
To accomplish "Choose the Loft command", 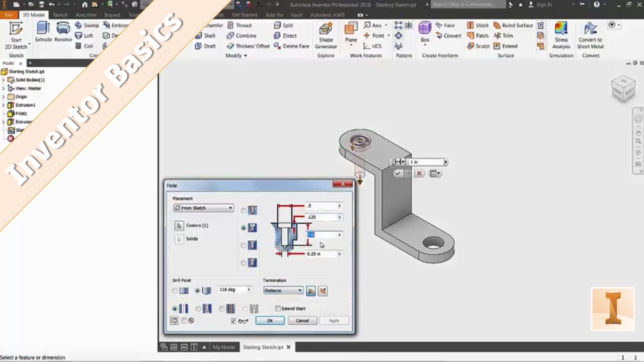I will 84,36.
